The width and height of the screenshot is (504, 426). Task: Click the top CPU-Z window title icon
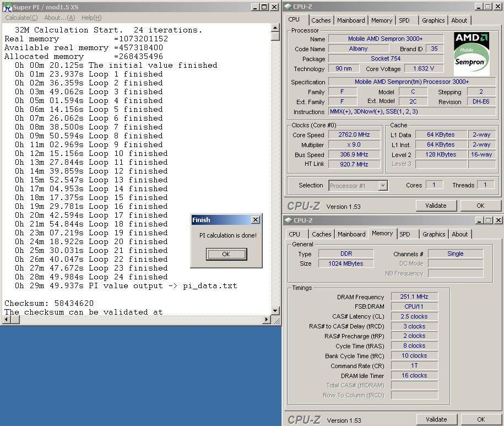coord(288,7)
